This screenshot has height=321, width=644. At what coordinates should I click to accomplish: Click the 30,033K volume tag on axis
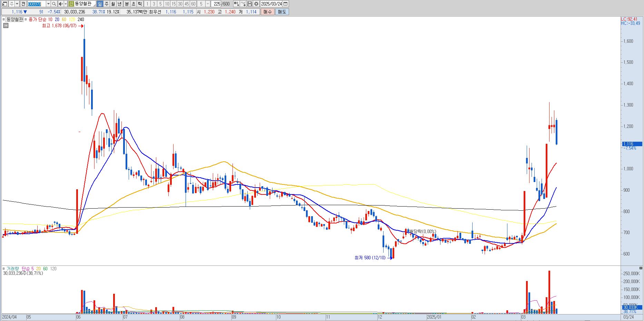coord(632,307)
